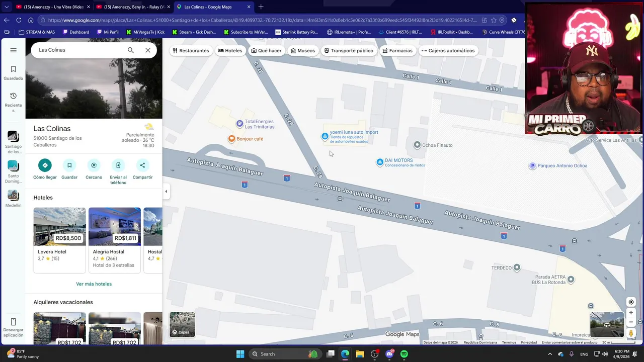Click the taskbar Search box
Image resolution: width=644 pixels, height=362 pixels.
[x=285, y=354]
